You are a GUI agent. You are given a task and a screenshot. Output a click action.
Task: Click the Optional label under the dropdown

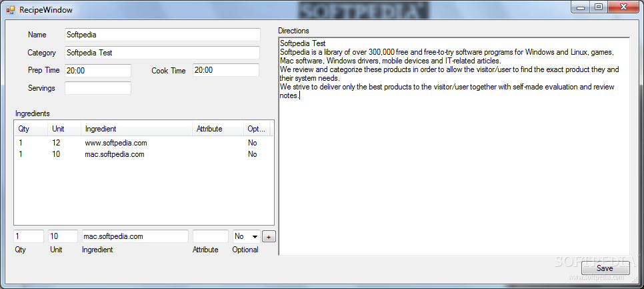[245, 250]
